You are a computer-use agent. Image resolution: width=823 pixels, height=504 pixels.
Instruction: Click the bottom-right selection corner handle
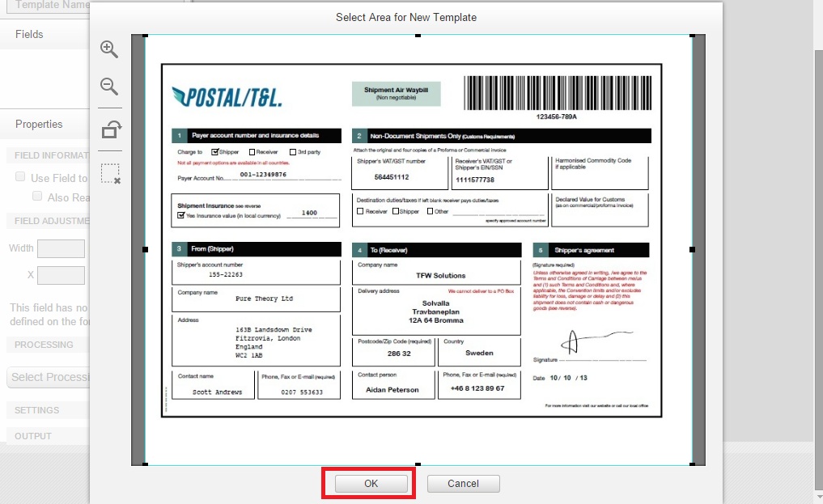click(x=692, y=464)
